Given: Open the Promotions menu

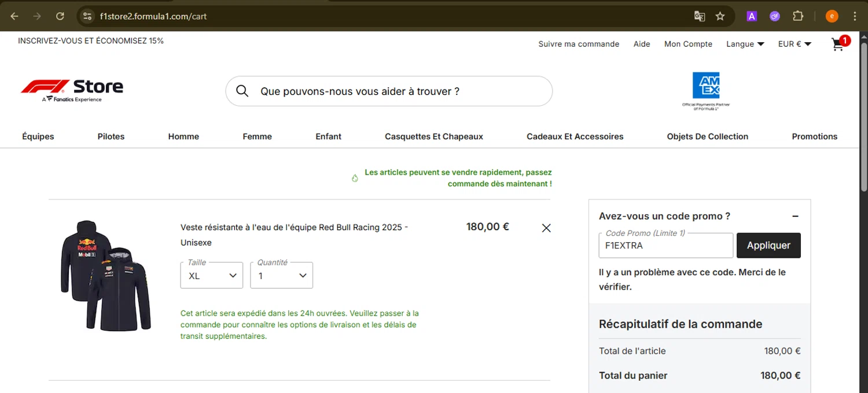Looking at the screenshot, I should pos(815,136).
